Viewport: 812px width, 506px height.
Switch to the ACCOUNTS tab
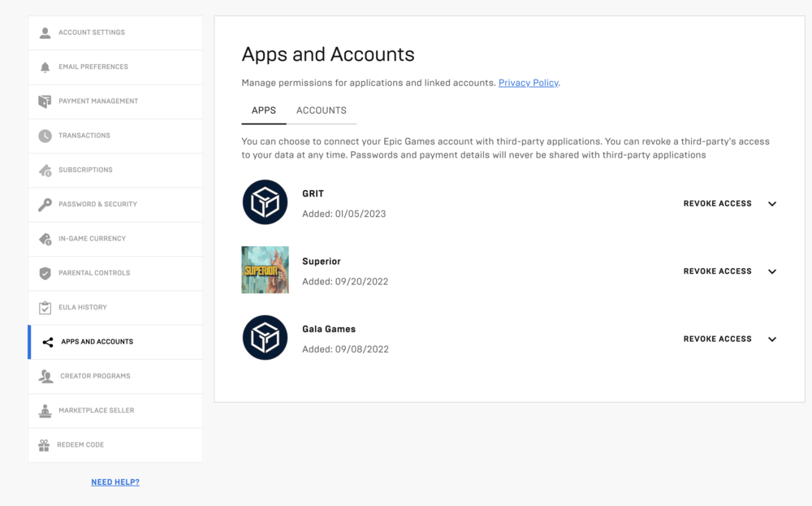pyautogui.click(x=321, y=110)
